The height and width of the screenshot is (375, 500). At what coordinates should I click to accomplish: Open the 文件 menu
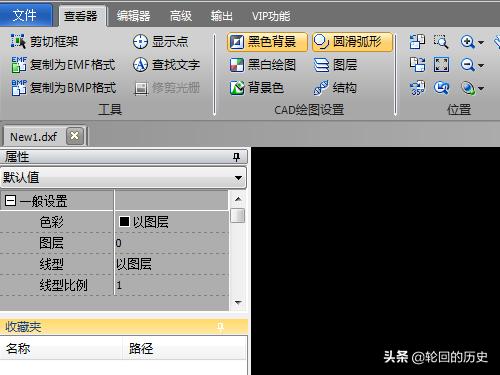click(25, 15)
